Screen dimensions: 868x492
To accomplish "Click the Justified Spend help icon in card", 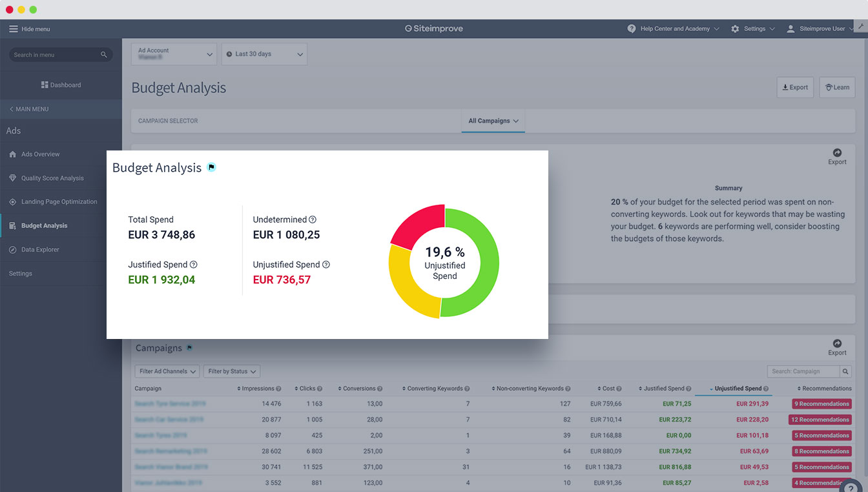I will pyautogui.click(x=194, y=265).
